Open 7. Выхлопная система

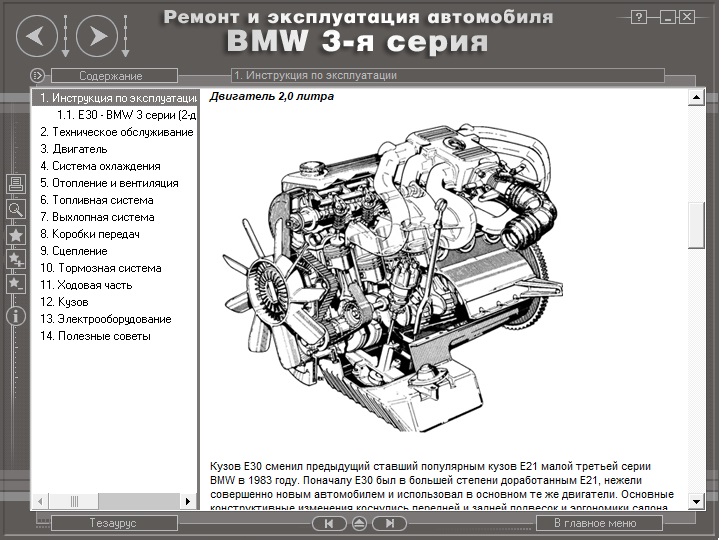(x=97, y=217)
